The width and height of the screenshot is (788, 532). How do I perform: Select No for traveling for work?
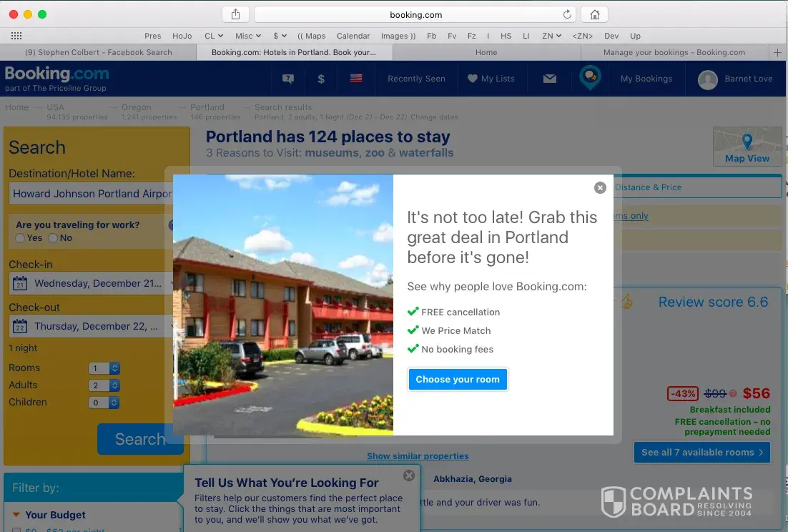[x=53, y=238]
